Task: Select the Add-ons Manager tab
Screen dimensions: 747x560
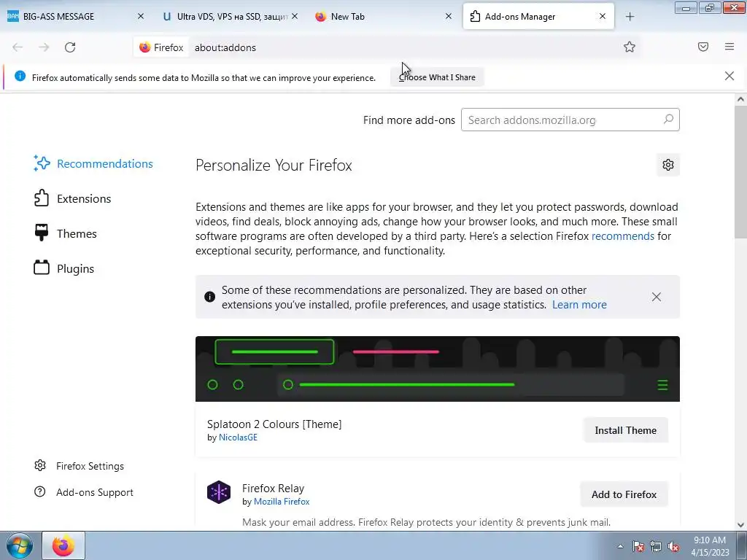Action: tap(538, 16)
